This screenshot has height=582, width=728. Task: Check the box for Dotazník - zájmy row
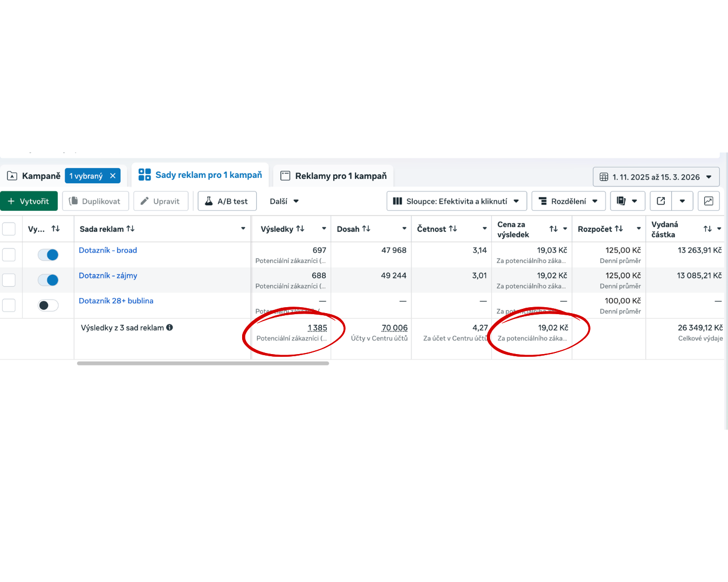coord(9,280)
